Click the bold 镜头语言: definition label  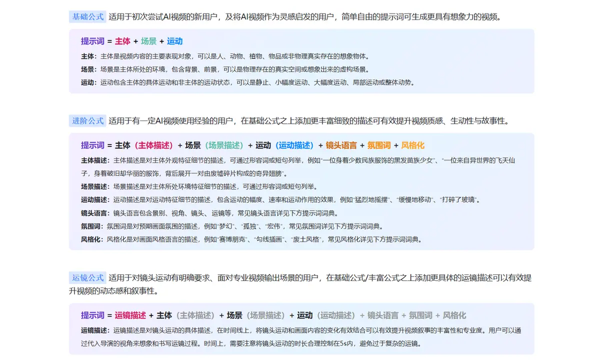point(96,213)
